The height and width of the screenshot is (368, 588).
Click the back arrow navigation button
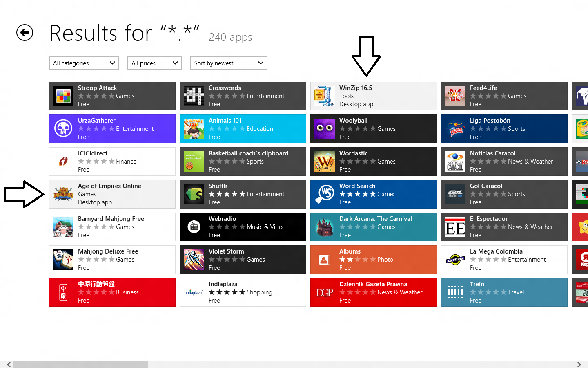(24, 33)
